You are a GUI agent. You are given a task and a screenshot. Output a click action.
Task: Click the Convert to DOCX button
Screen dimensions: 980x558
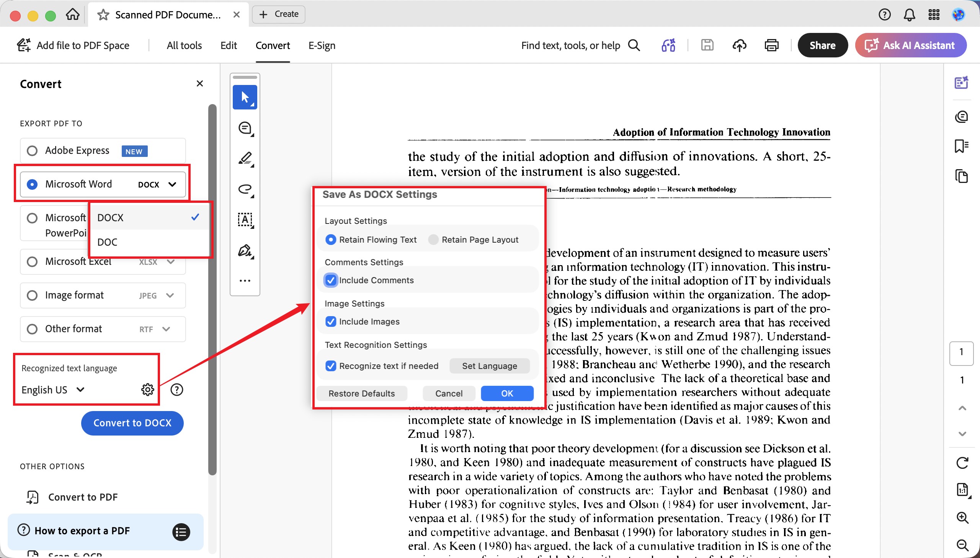(x=132, y=423)
